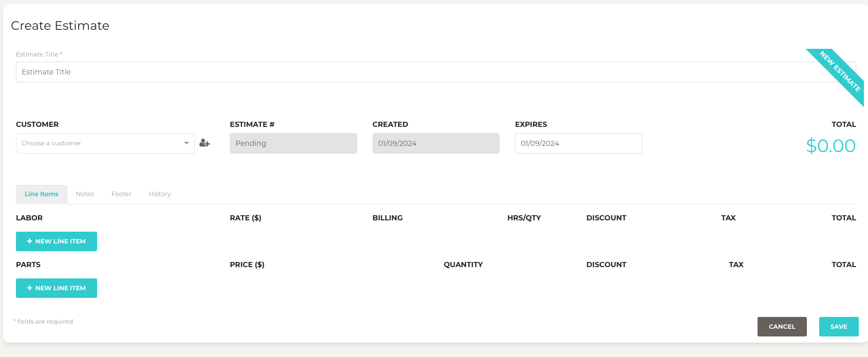This screenshot has height=357, width=868.
Task: Save the estimate
Action: point(838,327)
